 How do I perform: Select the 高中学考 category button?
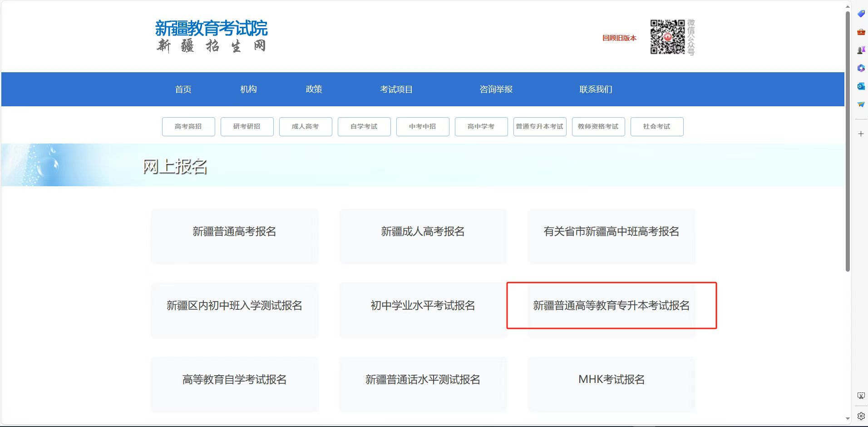coord(481,127)
